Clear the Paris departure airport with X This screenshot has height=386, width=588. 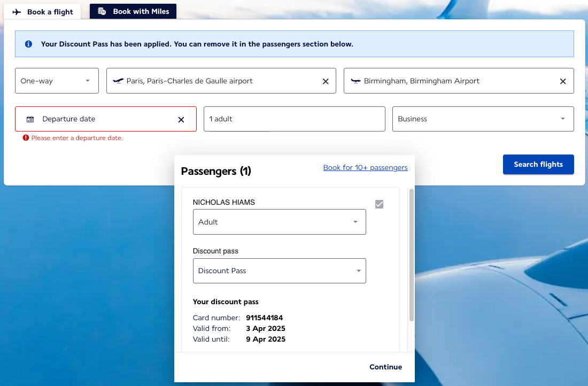tap(326, 81)
